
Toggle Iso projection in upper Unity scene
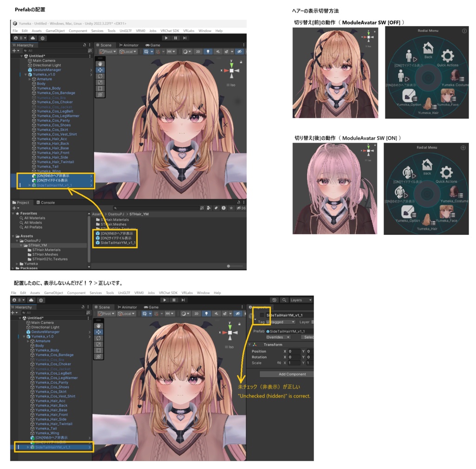point(231,85)
